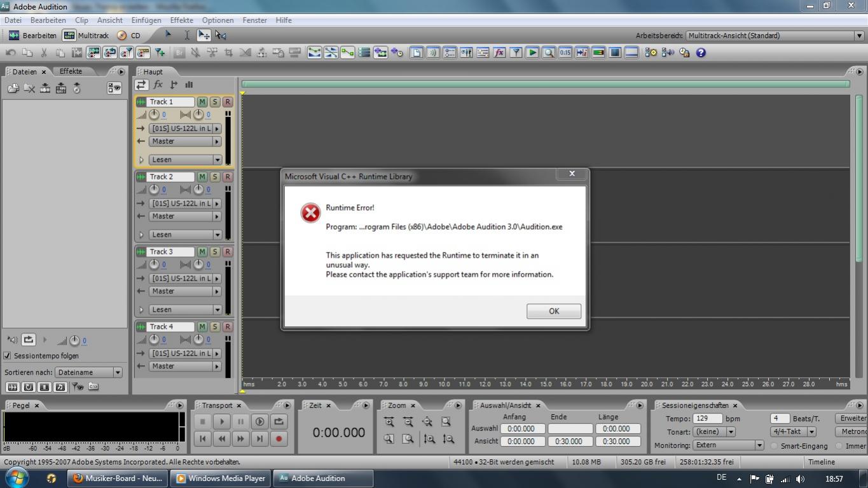The width and height of the screenshot is (868, 488).
Task: Open Track 2 Lesen automation dropdown
Action: click(x=185, y=235)
